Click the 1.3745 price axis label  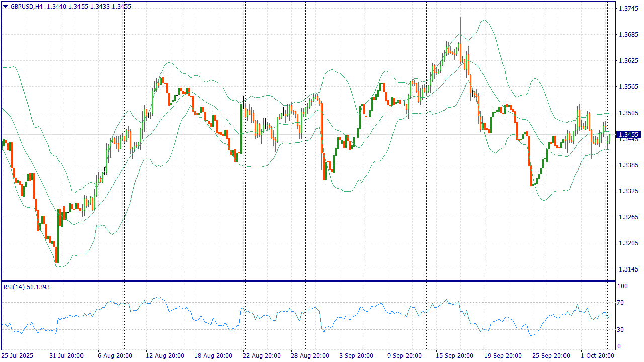coord(628,9)
